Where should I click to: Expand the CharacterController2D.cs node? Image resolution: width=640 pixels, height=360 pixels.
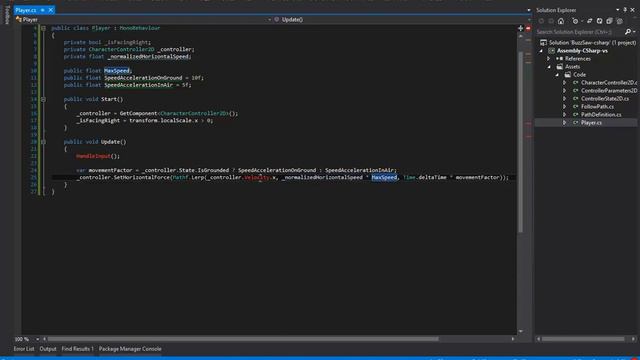point(565,83)
